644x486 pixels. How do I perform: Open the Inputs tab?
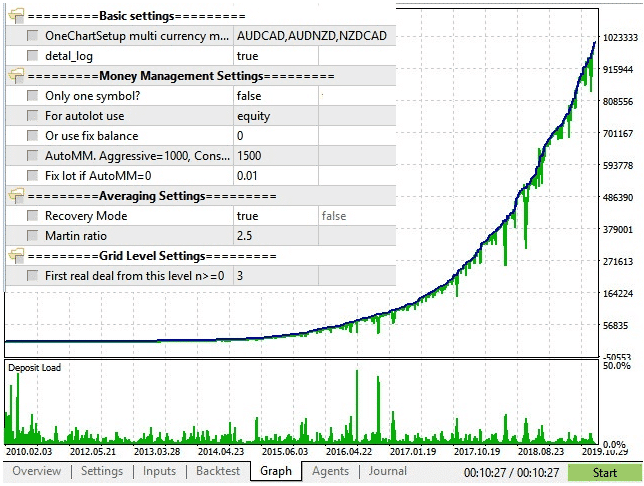pos(159,471)
